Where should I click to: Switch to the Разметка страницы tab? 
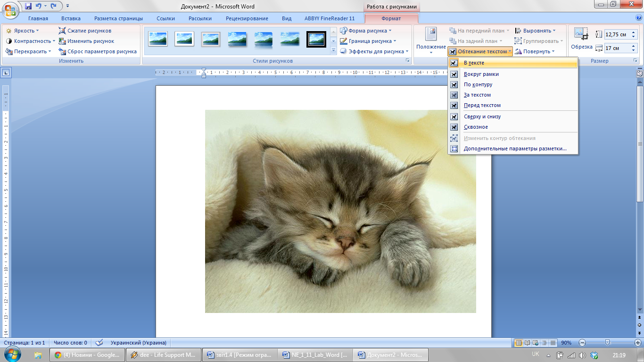[118, 18]
